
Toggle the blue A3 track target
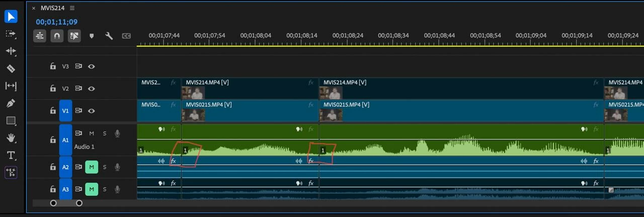click(65, 189)
